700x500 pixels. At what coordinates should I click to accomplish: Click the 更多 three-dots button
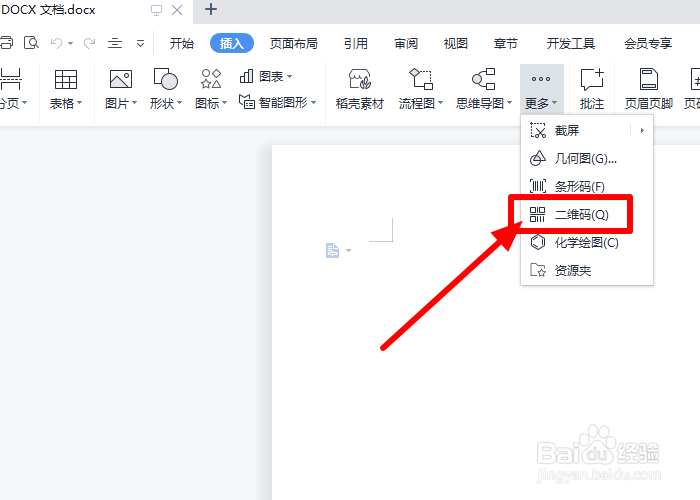(541, 89)
